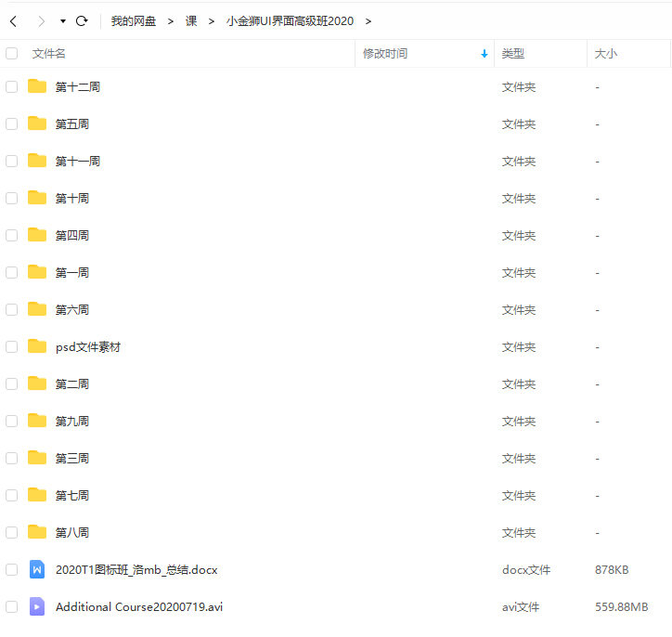Click the 第四周 folder icon
Viewport: 672px width, 637px height.
click(37, 235)
